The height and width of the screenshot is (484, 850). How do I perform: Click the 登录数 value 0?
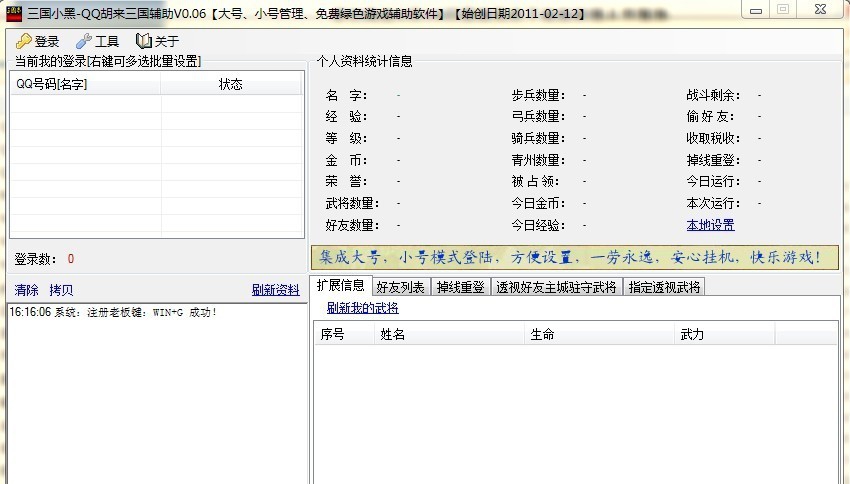pyautogui.click(x=70, y=259)
